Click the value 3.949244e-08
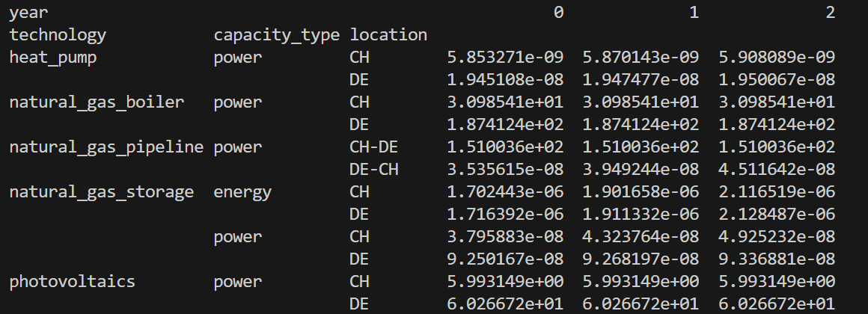The height and width of the screenshot is (314, 868). point(641,169)
